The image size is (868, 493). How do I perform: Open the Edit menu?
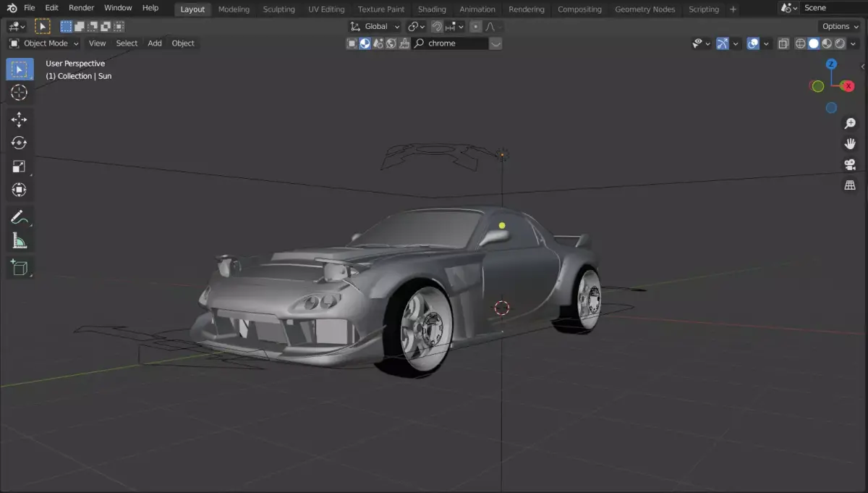pyautogui.click(x=51, y=8)
